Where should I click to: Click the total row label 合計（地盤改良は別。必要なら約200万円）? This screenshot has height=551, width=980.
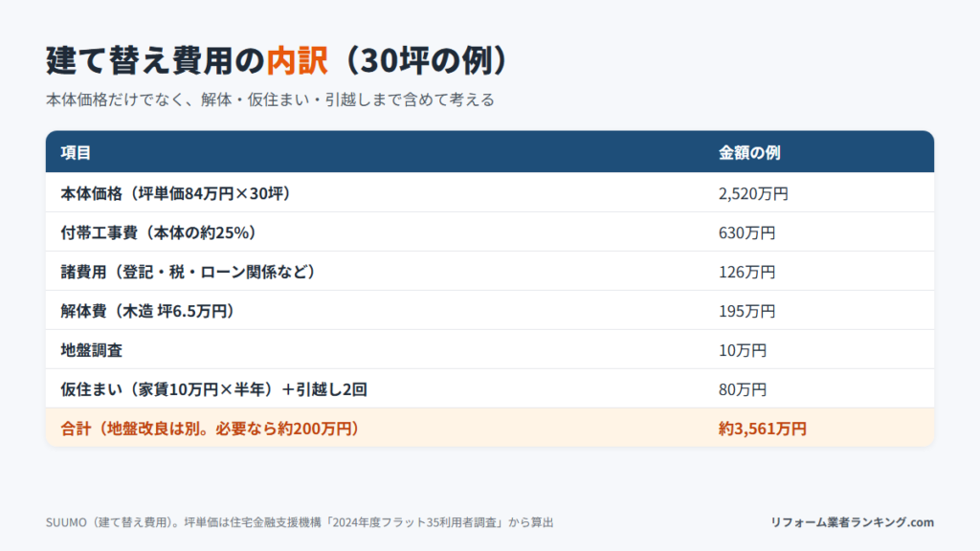point(212,429)
